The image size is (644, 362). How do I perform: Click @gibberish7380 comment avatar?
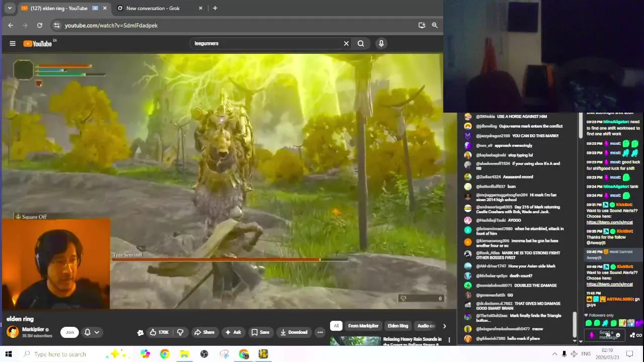pyautogui.click(x=468, y=338)
